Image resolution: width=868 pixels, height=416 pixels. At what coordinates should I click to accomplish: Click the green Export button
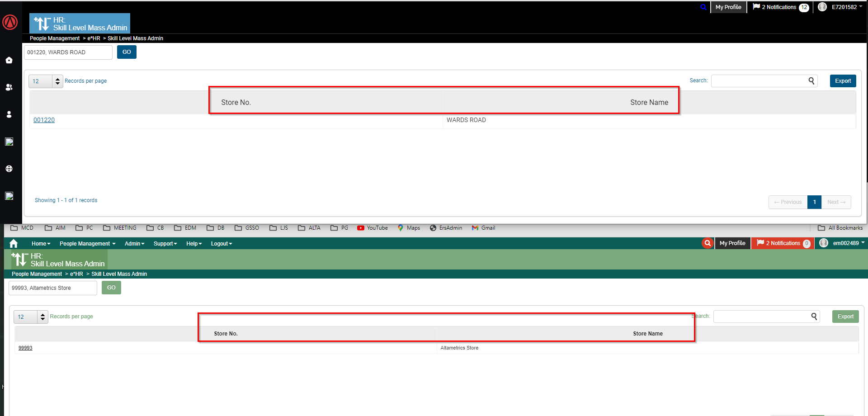(x=845, y=317)
